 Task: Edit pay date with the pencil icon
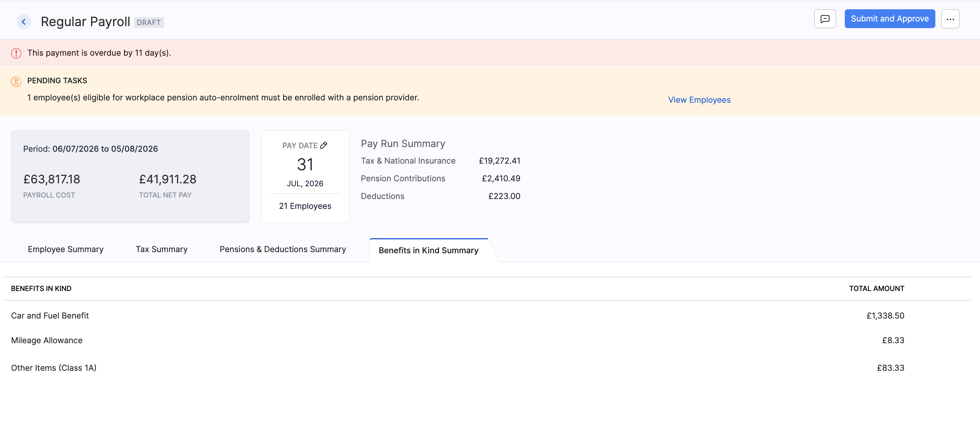[324, 145]
